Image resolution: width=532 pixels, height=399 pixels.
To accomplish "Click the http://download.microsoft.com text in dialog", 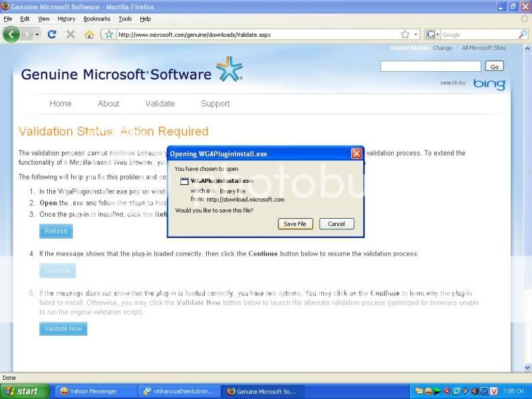I will pyautogui.click(x=245, y=199).
